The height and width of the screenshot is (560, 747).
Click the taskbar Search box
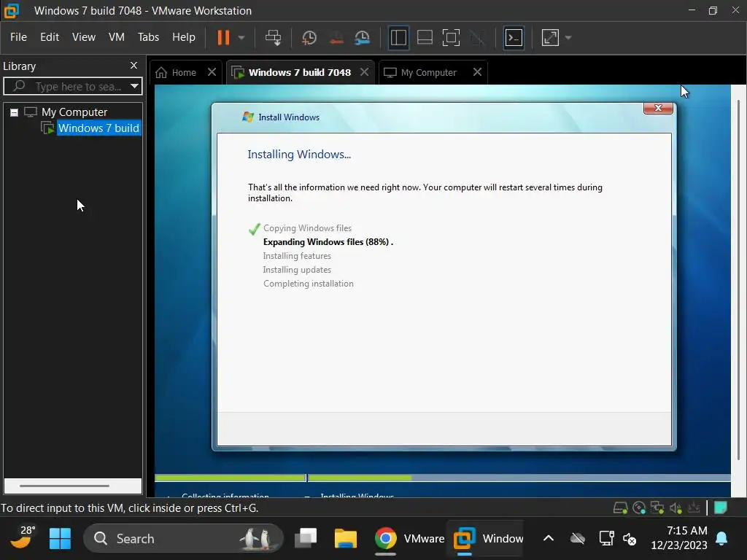(183, 539)
